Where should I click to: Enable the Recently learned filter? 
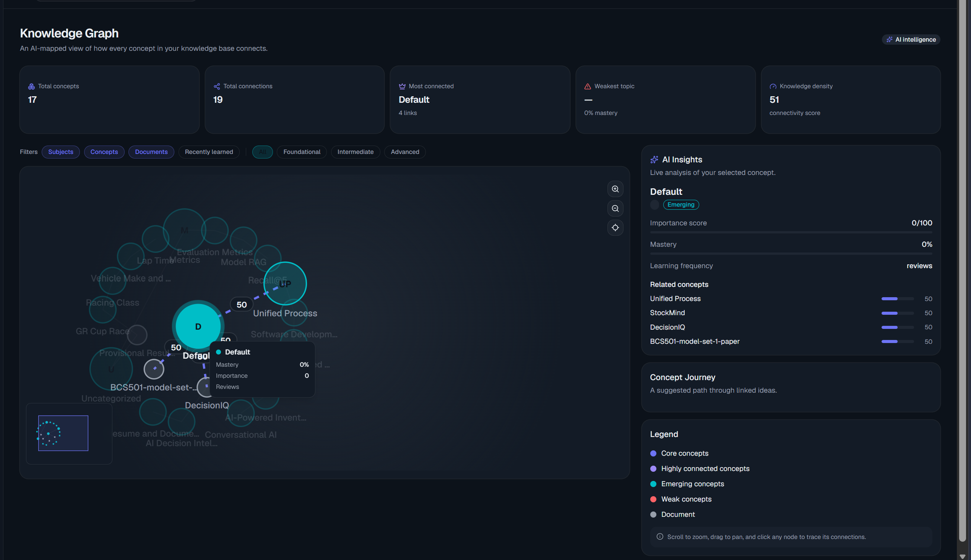click(209, 152)
